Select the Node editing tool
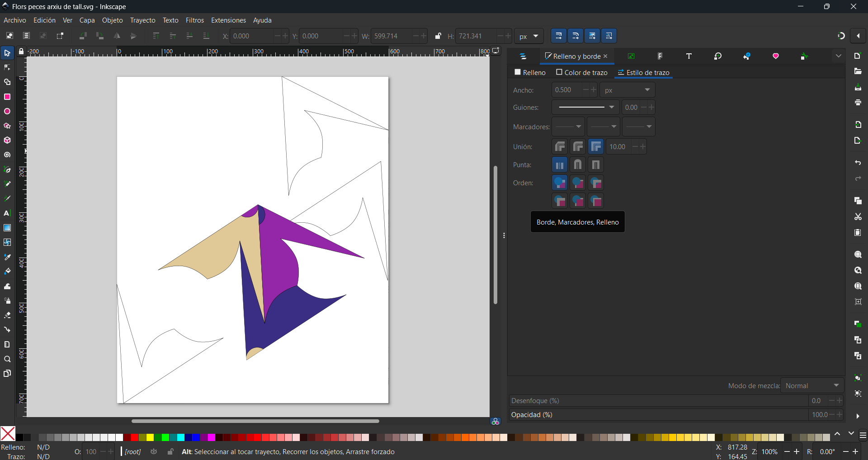 coord(7,68)
